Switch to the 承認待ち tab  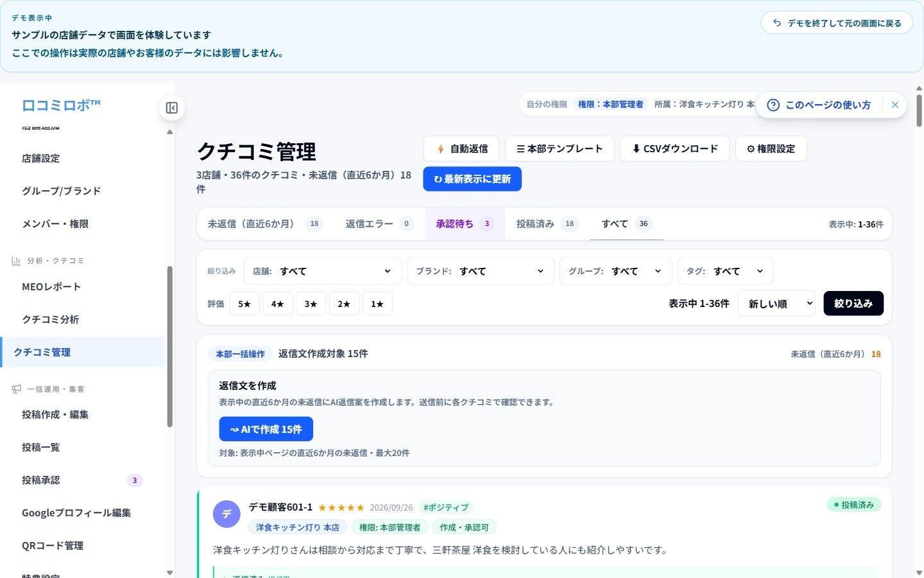[x=465, y=223]
